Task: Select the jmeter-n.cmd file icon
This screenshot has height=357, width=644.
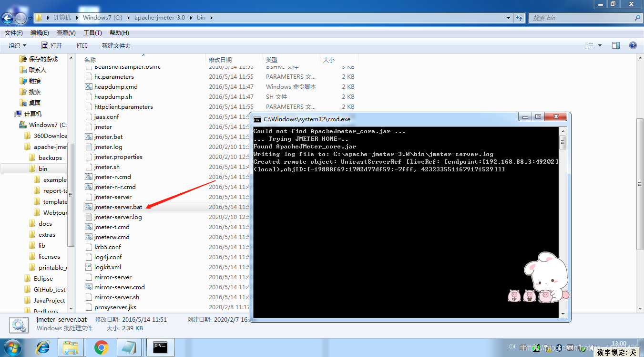Action: tap(88, 177)
